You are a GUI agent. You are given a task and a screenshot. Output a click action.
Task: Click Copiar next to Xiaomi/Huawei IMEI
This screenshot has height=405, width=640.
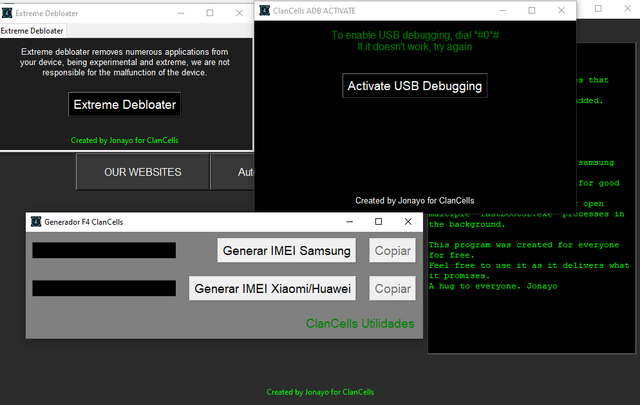tap(393, 289)
